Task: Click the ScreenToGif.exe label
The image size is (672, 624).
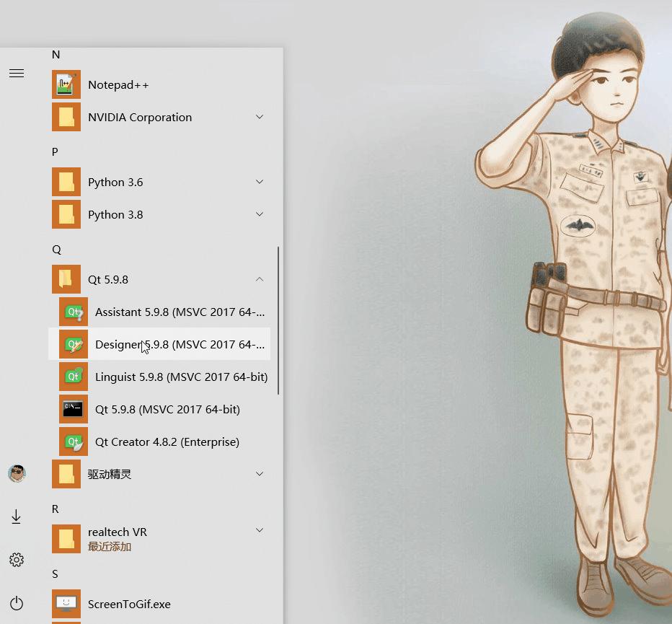Action: [130, 605]
